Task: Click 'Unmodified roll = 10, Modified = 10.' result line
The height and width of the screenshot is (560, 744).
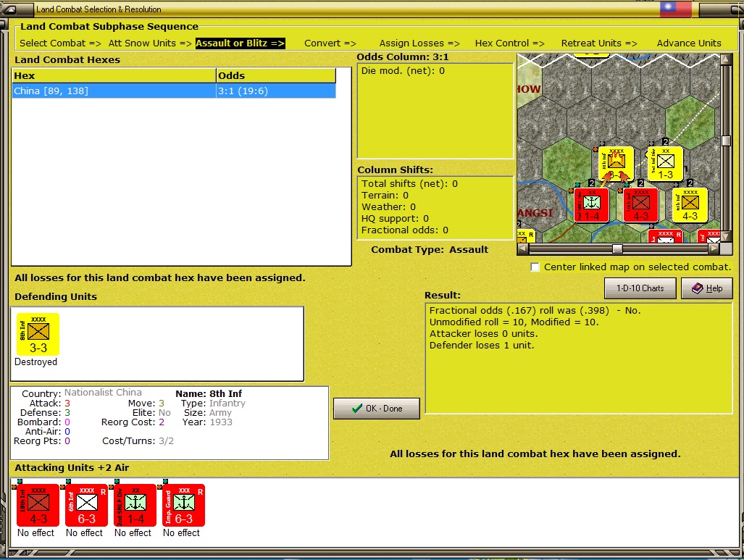Action: 514,322
